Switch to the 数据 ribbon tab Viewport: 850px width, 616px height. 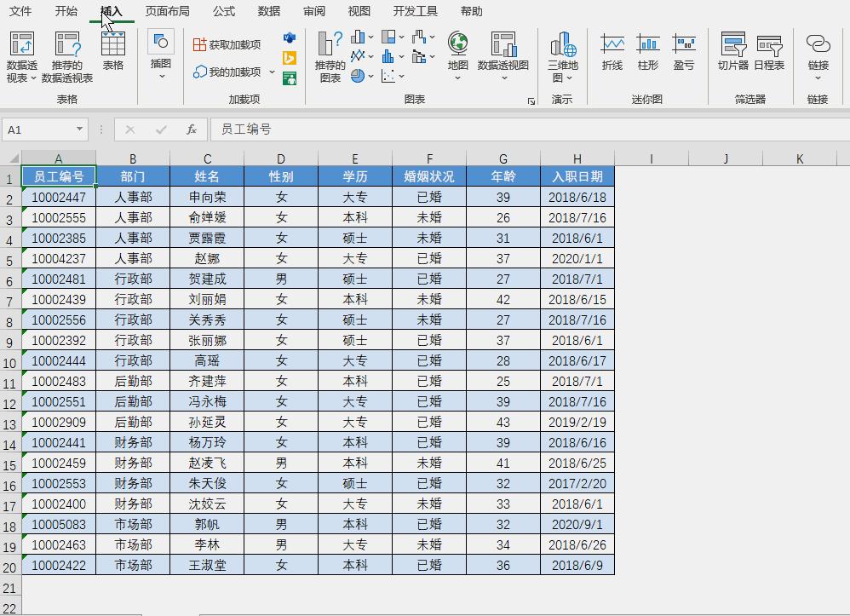267,11
